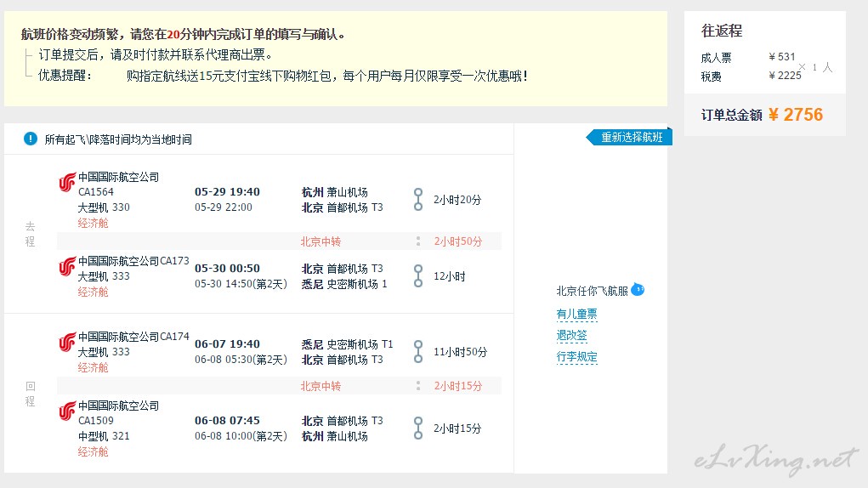Click the Air China logo for flight CA1564
This screenshot has height=488, width=868.
[67, 182]
